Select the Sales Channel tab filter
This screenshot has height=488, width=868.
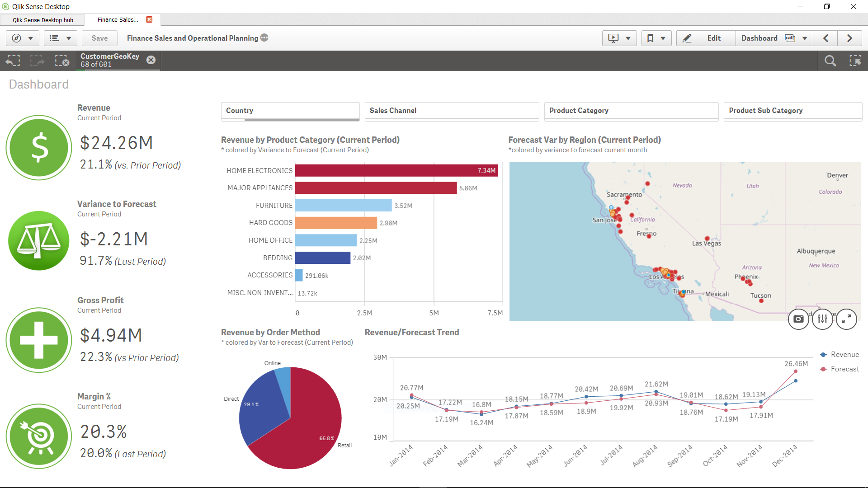tap(451, 110)
